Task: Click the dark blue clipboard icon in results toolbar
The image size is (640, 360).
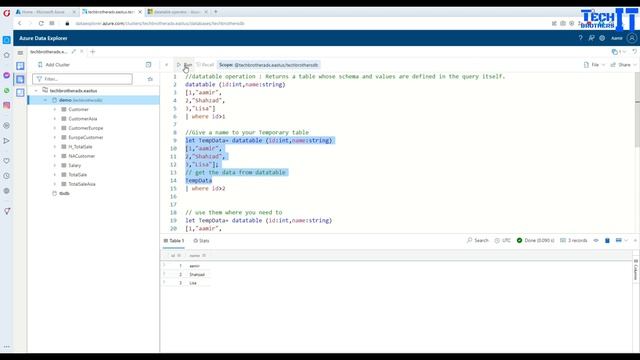Action: [607, 240]
